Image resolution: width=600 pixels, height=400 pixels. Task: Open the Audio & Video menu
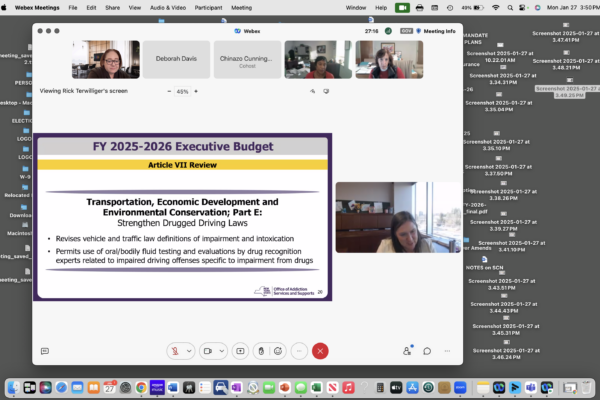pyautogui.click(x=170, y=7)
